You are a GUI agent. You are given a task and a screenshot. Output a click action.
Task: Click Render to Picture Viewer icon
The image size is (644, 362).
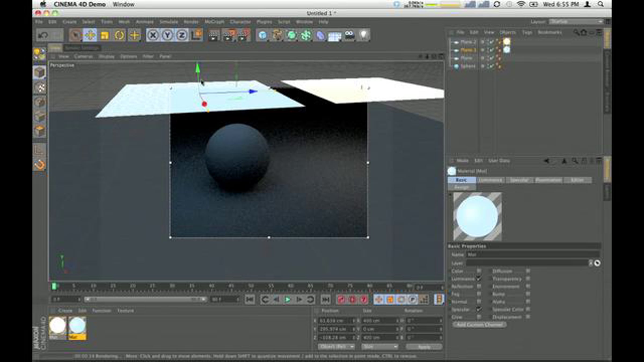(x=228, y=35)
